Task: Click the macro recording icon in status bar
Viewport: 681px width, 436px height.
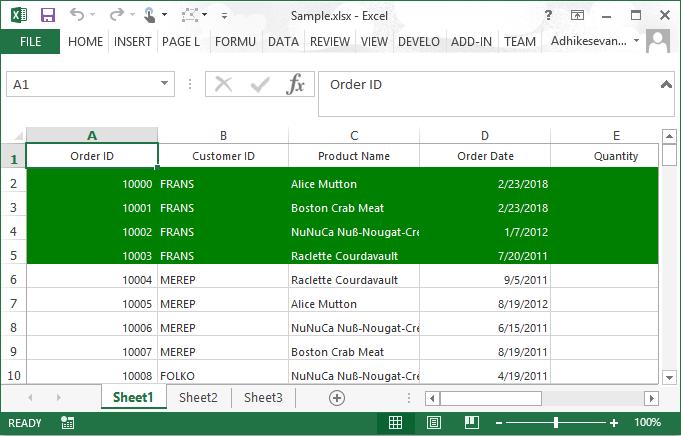Action: click(x=68, y=423)
